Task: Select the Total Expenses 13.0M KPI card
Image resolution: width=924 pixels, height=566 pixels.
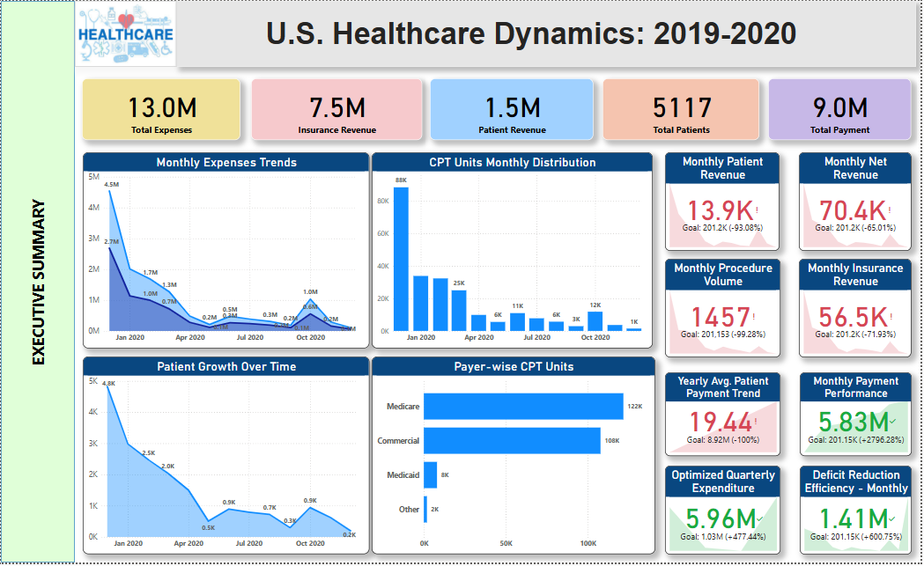Action: [x=161, y=109]
